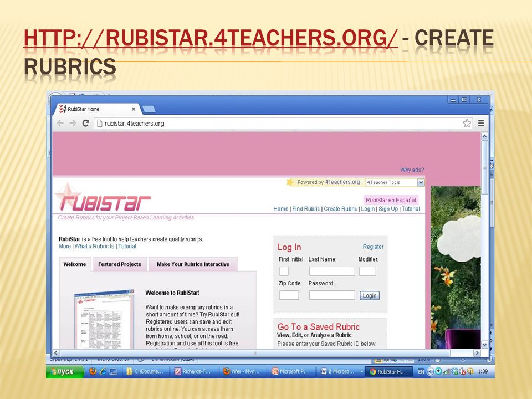532x399 pixels.
Task: Click the Login nav link
Action: [368, 209]
